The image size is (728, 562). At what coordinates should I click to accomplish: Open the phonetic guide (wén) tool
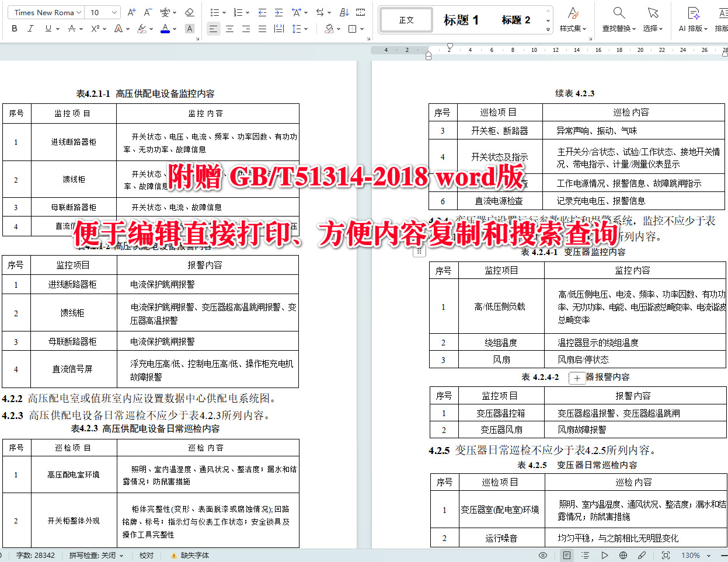166,12
